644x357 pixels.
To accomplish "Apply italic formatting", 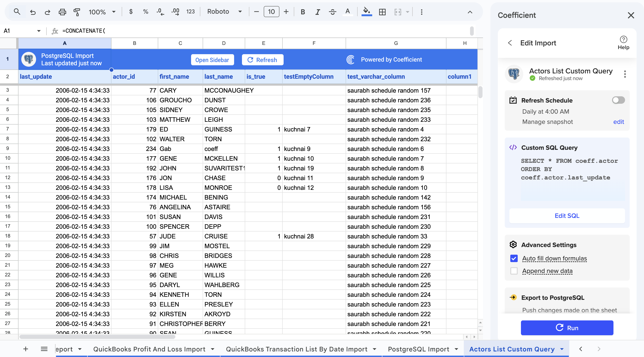I will (318, 12).
